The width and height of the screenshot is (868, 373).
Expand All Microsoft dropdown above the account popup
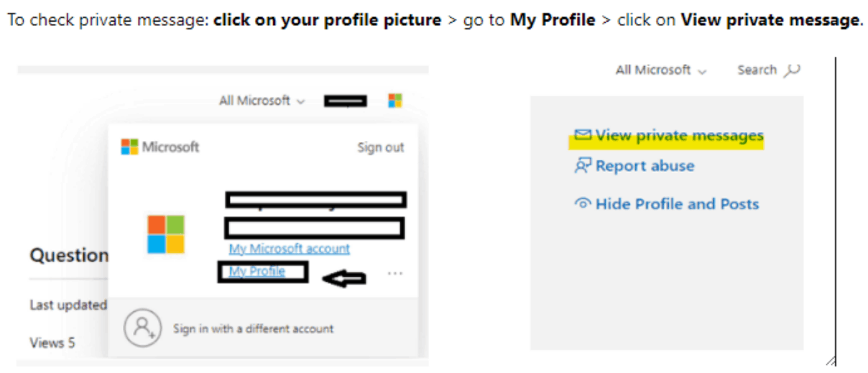(262, 101)
